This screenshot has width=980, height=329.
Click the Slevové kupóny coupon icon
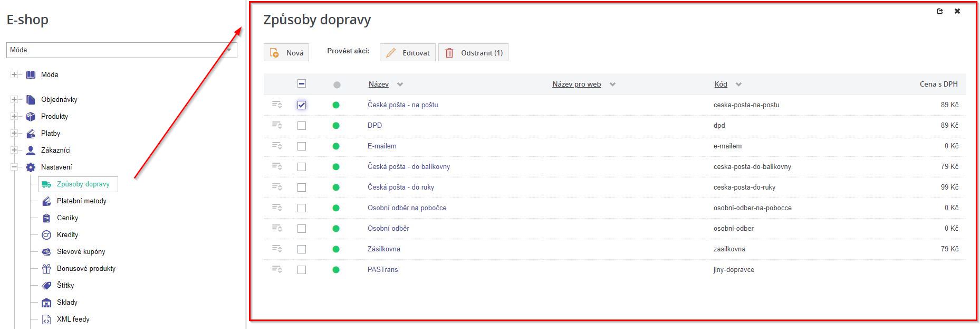pyautogui.click(x=46, y=252)
